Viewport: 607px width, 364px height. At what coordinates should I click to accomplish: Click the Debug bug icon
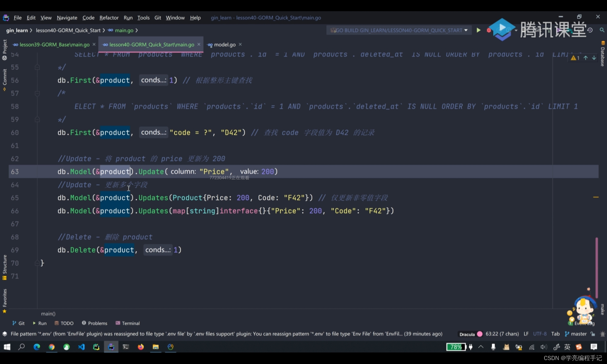pos(489,30)
